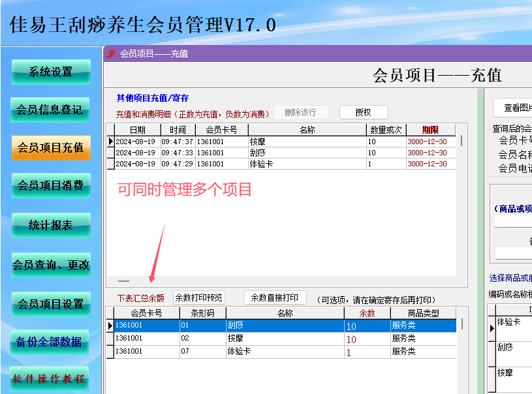Choose 刮痧 in the 选择商品 list
This screenshot has width=532, height=394.
(514, 354)
